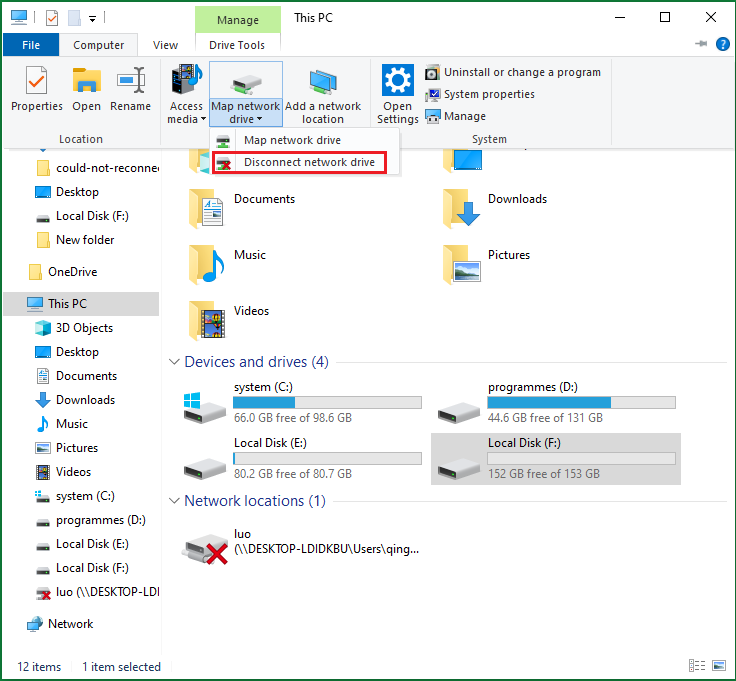This screenshot has height=681, width=736.
Task: Select Disconnect network drive menu entry
Action: tap(308, 162)
